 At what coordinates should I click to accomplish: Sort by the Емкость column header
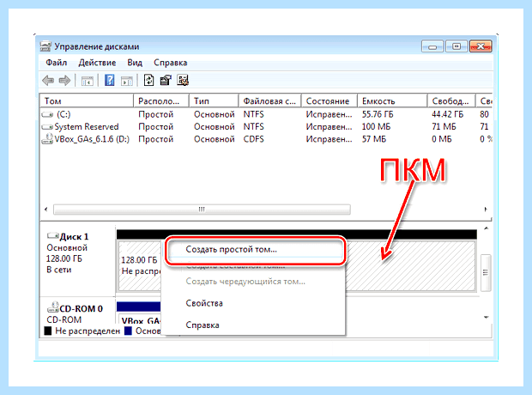392,100
